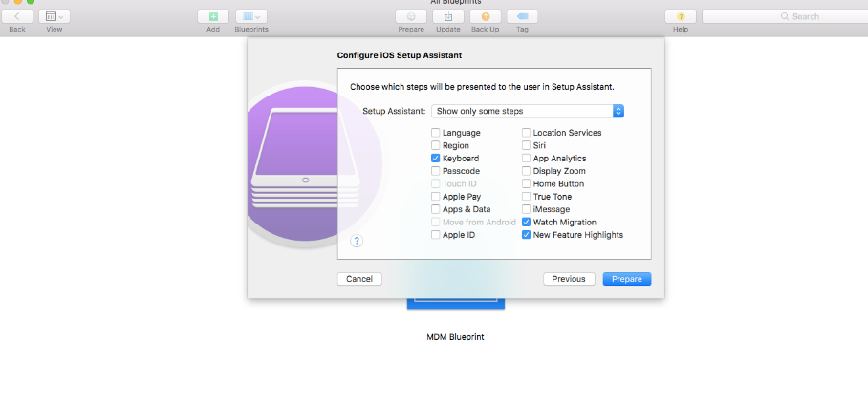The image size is (868, 405).
Task: Uncheck the New Feature Highlights checkbox
Action: (527, 235)
